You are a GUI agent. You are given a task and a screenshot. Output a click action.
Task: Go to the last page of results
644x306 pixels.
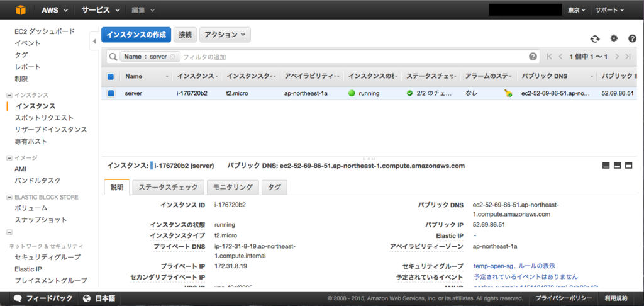(x=628, y=57)
